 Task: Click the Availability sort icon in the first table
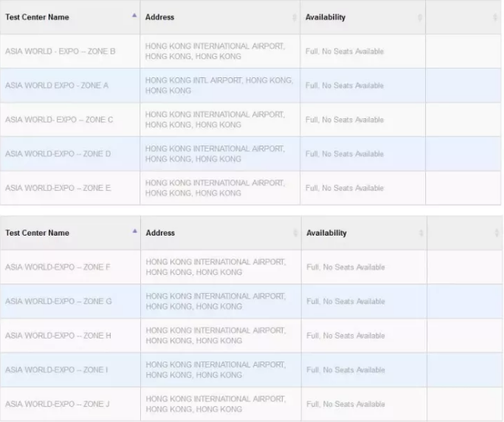click(420, 17)
